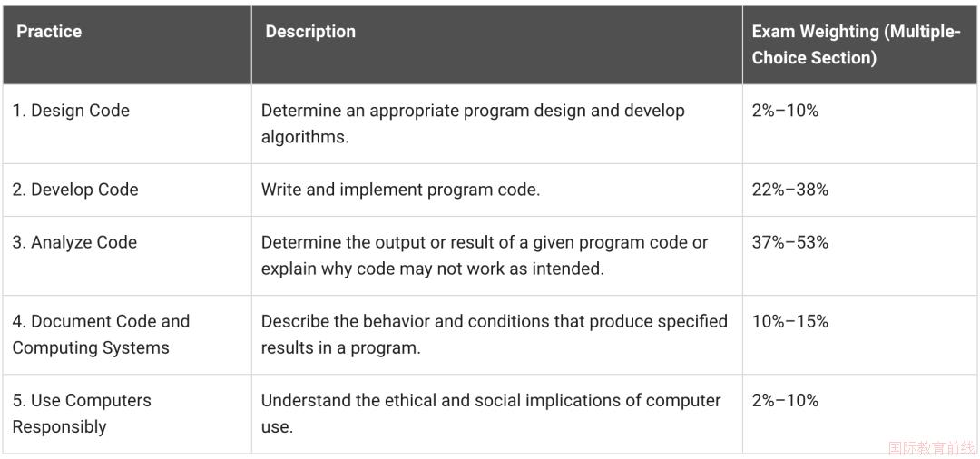Image resolution: width=980 pixels, height=459 pixels.
Task: Click Design Code's 2%–10% weighting
Action: tap(785, 111)
